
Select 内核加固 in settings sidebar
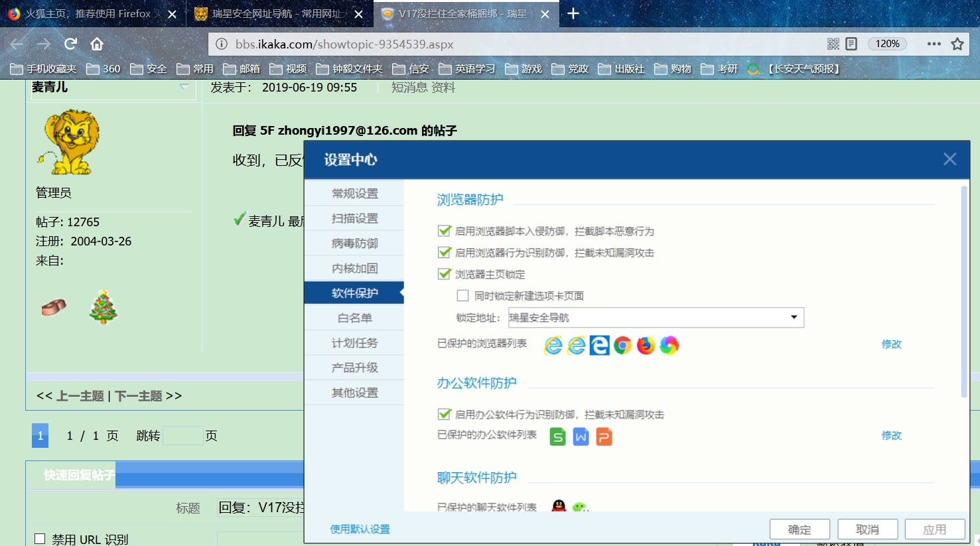[x=354, y=268]
